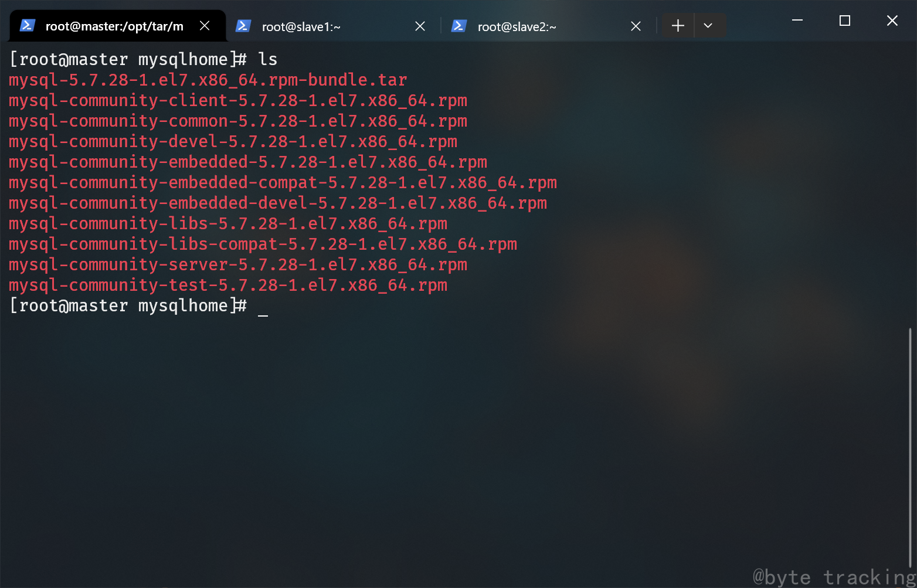This screenshot has width=917, height=588.
Task: Minimize the terminal window
Action: [x=797, y=21]
